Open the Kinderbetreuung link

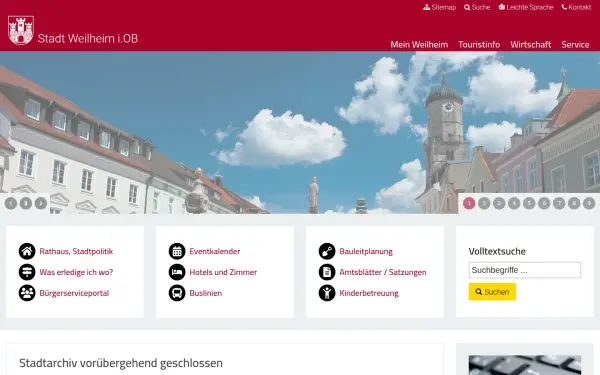pyautogui.click(x=369, y=293)
